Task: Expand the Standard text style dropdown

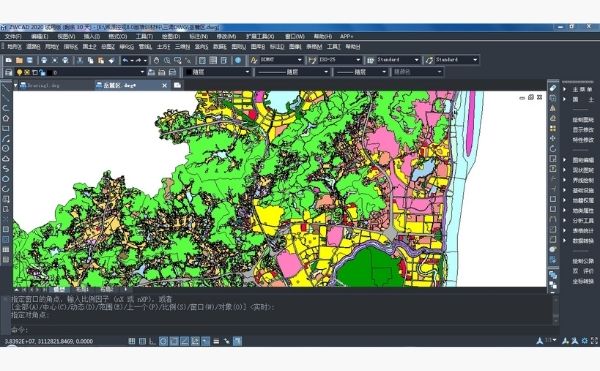Action: (398, 60)
